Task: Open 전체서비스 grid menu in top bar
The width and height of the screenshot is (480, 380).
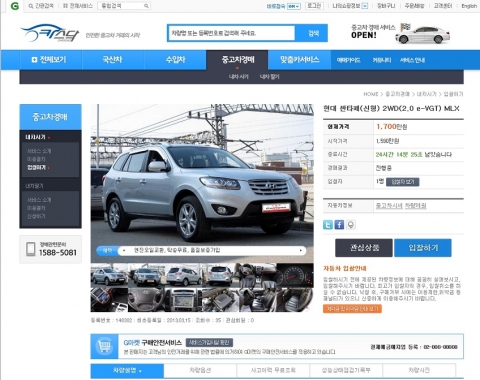Action: click(78, 6)
